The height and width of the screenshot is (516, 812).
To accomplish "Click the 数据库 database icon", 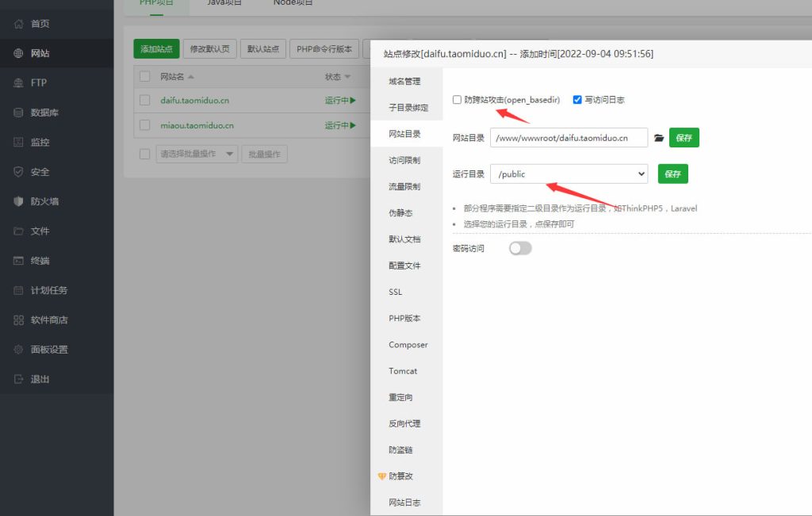I will pyautogui.click(x=19, y=113).
